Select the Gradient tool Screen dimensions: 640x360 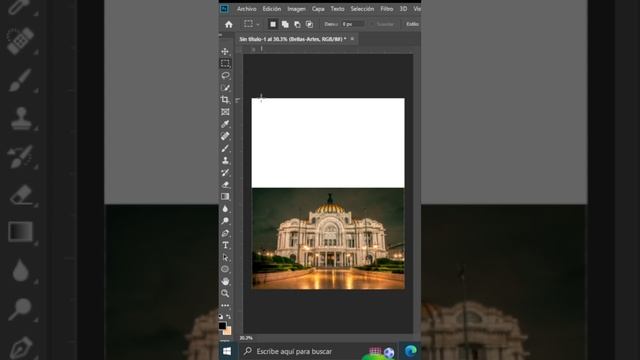click(225, 197)
